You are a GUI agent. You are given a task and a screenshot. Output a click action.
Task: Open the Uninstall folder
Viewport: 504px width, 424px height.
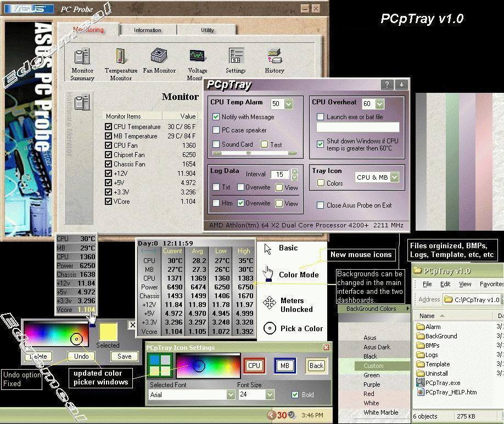[432, 373]
